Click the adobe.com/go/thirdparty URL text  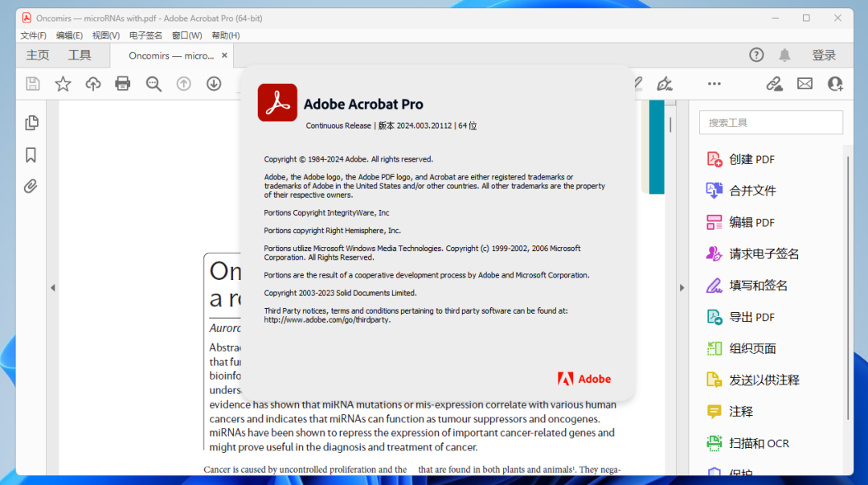pos(327,320)
